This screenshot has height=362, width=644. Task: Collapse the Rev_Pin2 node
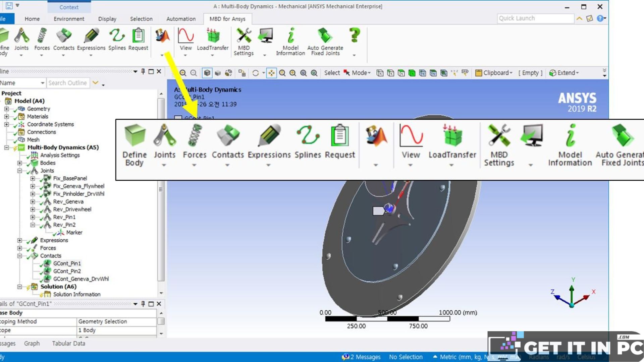tap(33, 225)
